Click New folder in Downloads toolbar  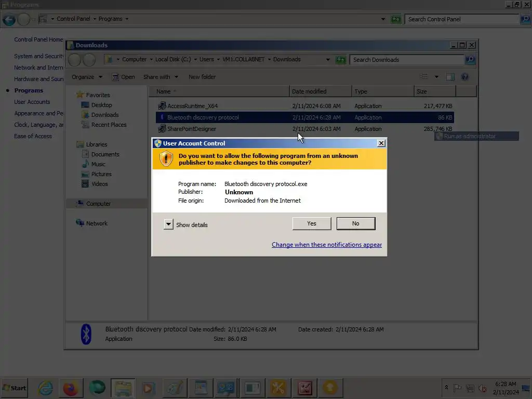tap(202, 77)
